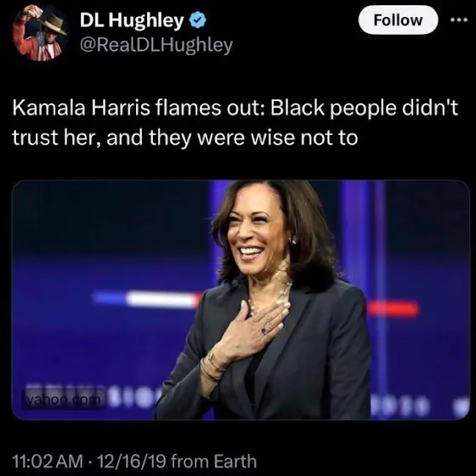Viewport: 476px width, 476px height.
Task: Click the ring on the hand in photo
Action: click(x=264, y=331)
